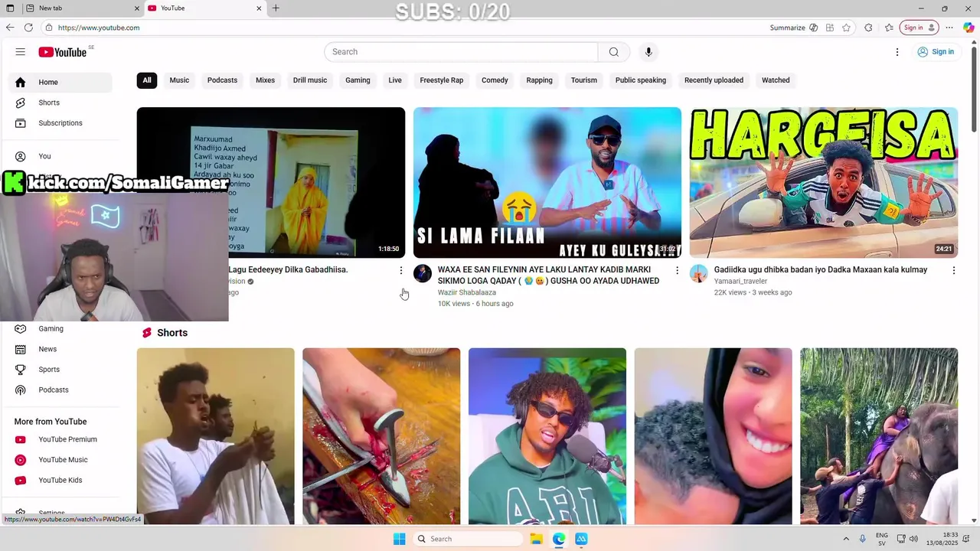Open new tab with plus button
Screen dimensions: 980x551
click(276, 8)
